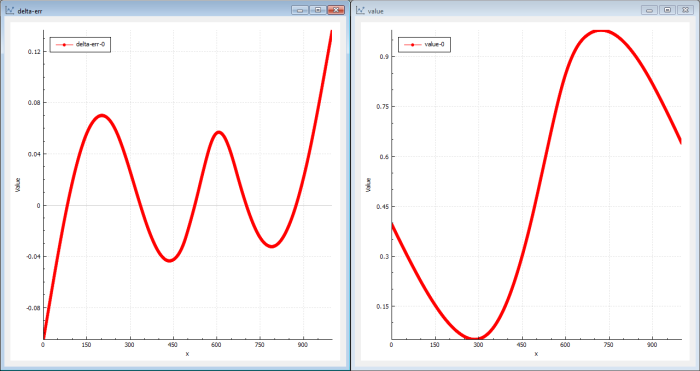Image resolution: width=700 pixels, height=371 pixels.
Task: Click y-axis label 0.45 in value plot
Action: coord(384,207)
